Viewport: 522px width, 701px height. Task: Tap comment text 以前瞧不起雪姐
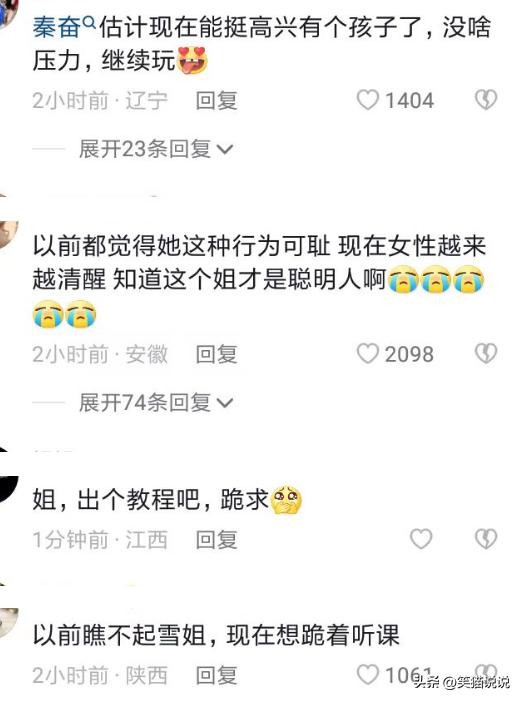click(x=119, y=634)
